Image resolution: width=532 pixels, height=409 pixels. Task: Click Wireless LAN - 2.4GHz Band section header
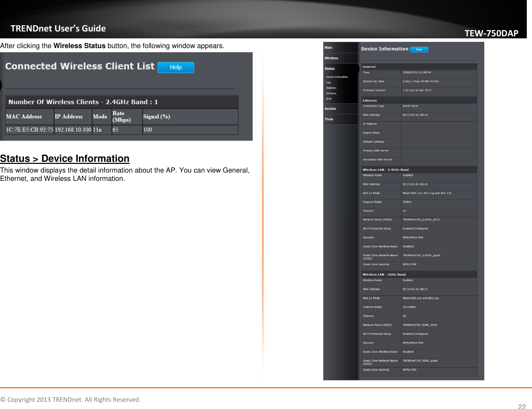pyautogui.click(x=419, y=170)
